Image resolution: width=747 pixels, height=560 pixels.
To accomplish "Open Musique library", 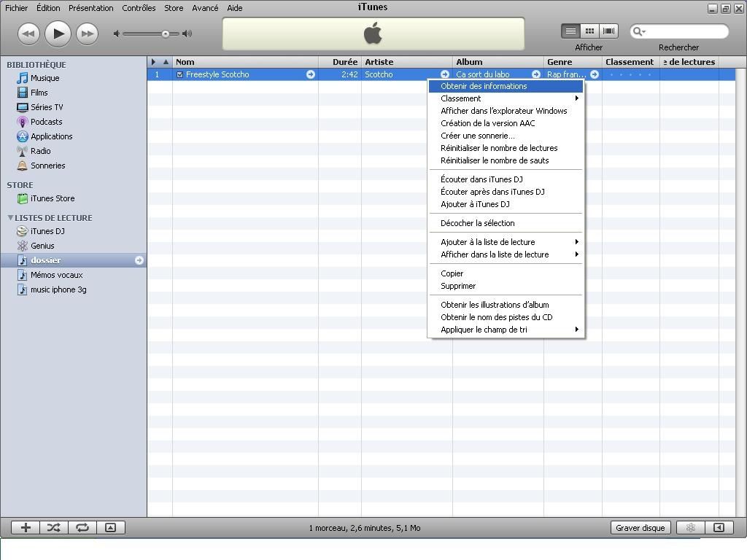I will (x=44, y=78).
